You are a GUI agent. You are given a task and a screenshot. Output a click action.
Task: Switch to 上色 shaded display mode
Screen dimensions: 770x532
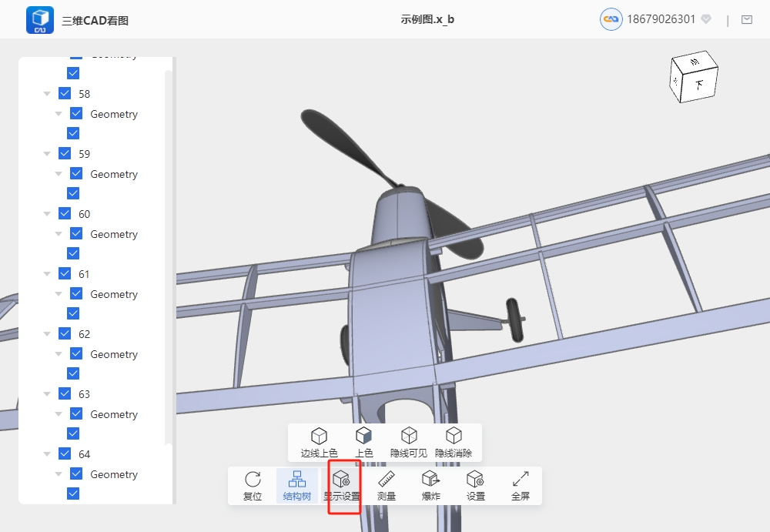pyautogui.click(x=363, y=443)
